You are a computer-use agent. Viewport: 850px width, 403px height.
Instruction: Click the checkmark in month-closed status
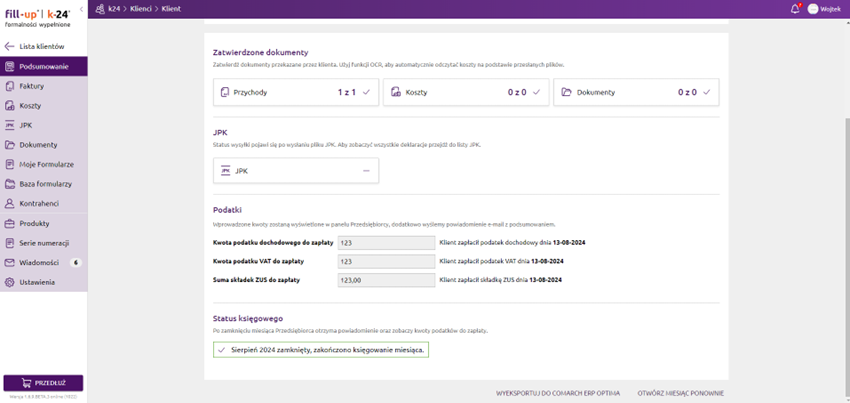click(x=221, y=350)
